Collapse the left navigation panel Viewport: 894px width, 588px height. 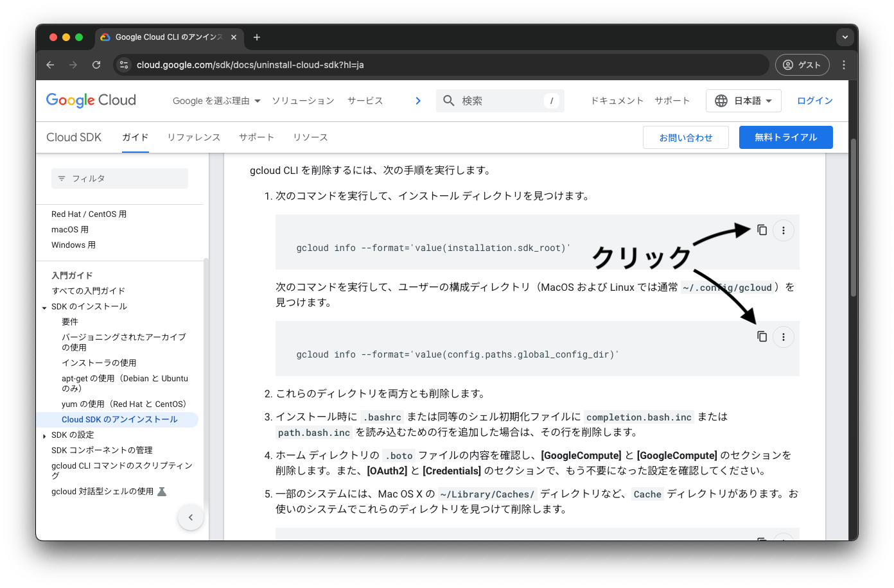[x=190, y=517]
